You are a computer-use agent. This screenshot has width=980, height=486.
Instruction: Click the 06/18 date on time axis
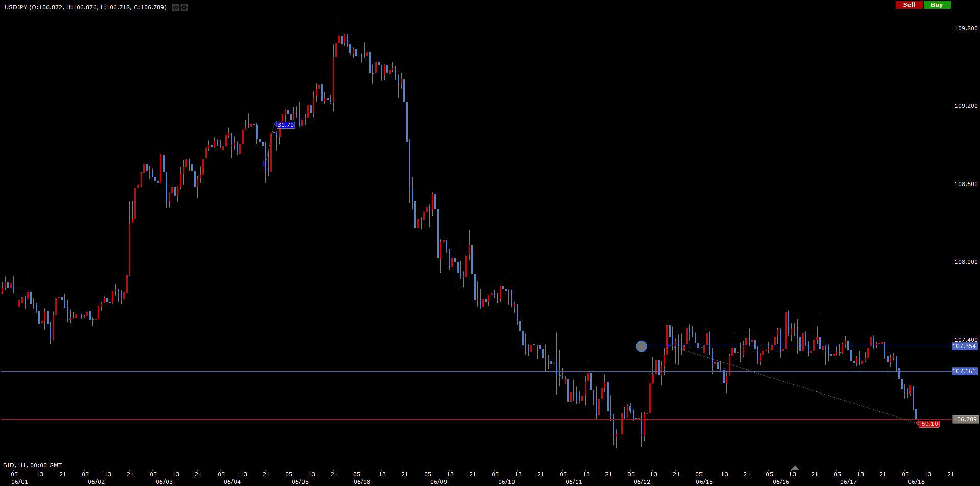(x=916, y=482)
